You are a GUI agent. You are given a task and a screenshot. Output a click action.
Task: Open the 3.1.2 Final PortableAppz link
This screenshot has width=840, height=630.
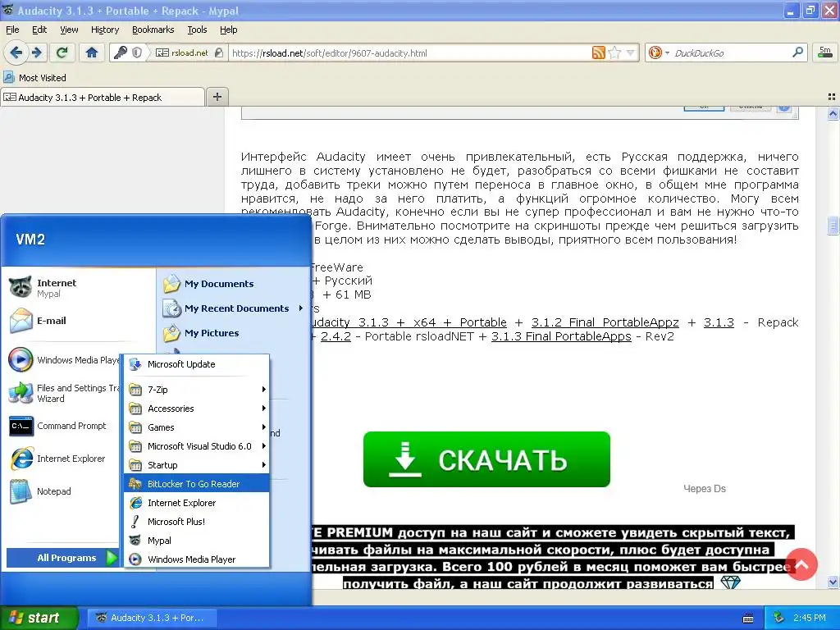point(605,322)
